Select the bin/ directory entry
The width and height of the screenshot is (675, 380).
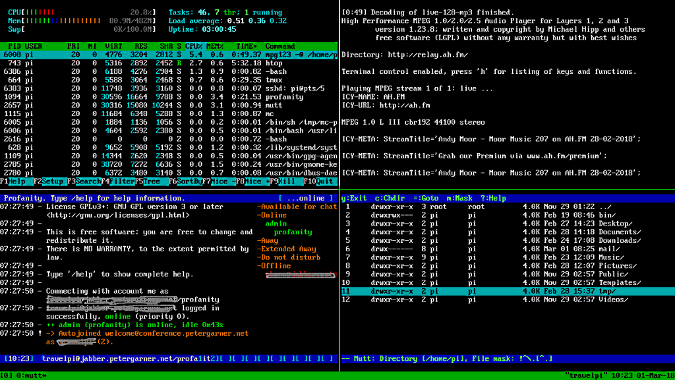pos(508,215)
